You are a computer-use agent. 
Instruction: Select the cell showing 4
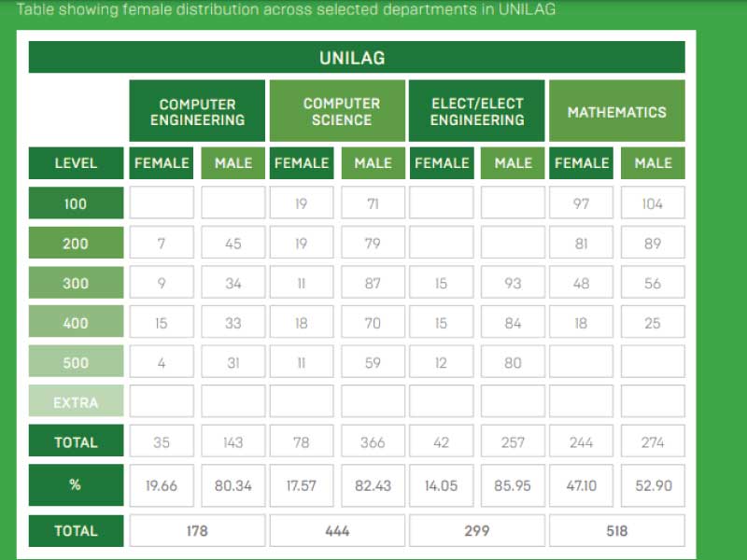pos(162,361)
